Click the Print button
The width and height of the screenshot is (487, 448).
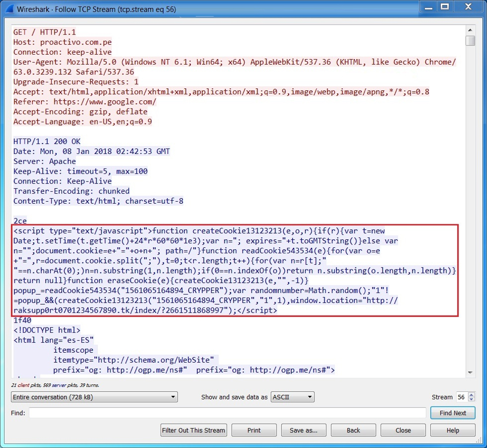(x=254, y=430)
